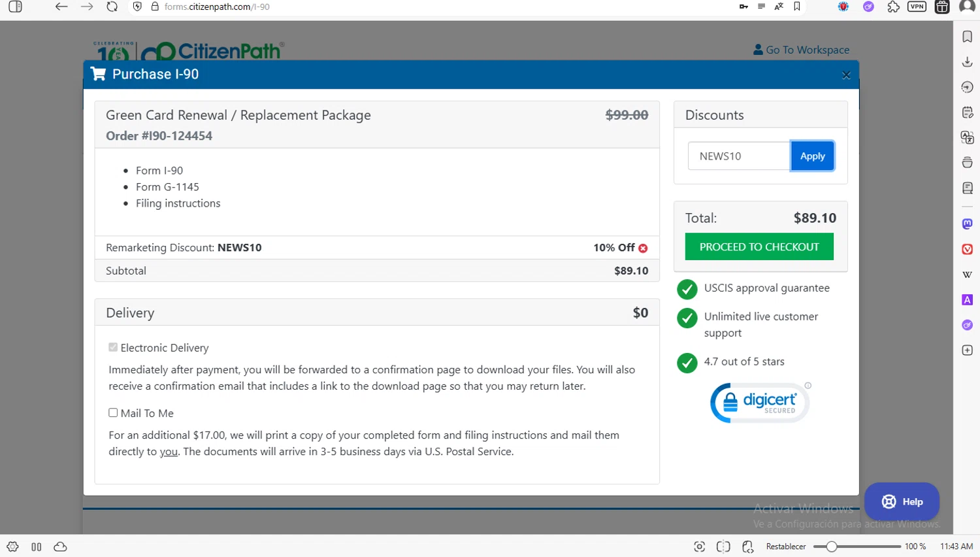The height and width of the screenshot is (557, 980).
Task: Open Translate panel in sidebar
Action: pyautogui.click(x=968, y=137)
